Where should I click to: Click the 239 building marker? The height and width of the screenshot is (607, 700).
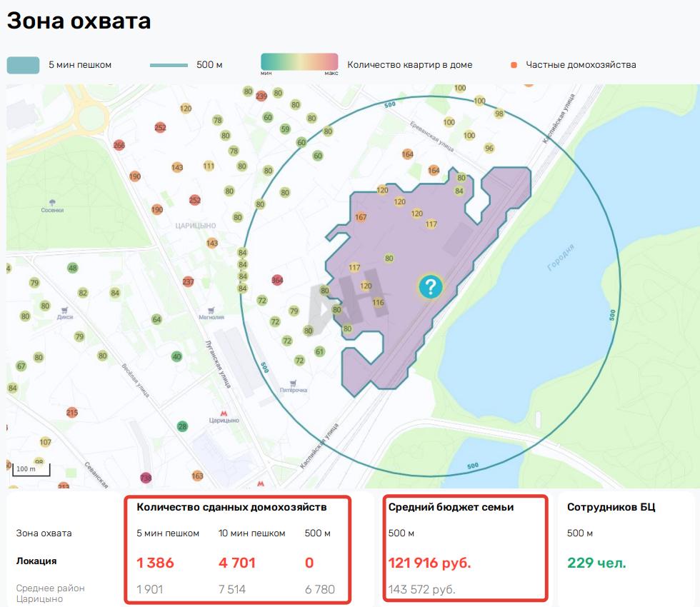261,96
